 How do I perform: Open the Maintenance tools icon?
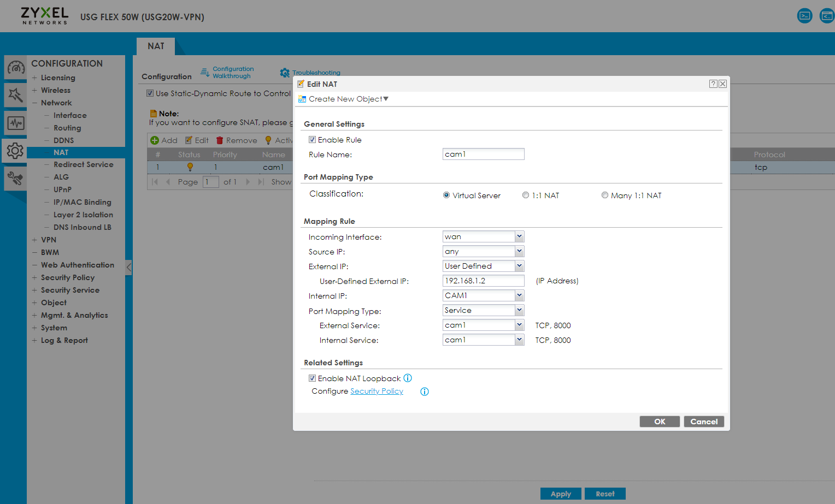15,178
